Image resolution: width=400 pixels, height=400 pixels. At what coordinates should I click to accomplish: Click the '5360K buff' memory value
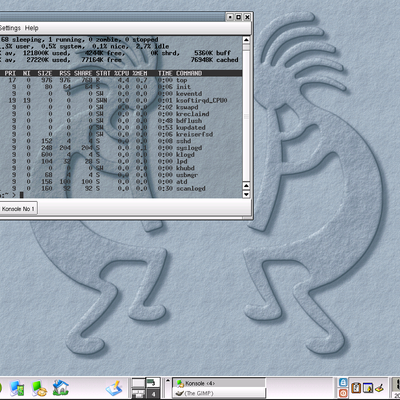point(212,53)
